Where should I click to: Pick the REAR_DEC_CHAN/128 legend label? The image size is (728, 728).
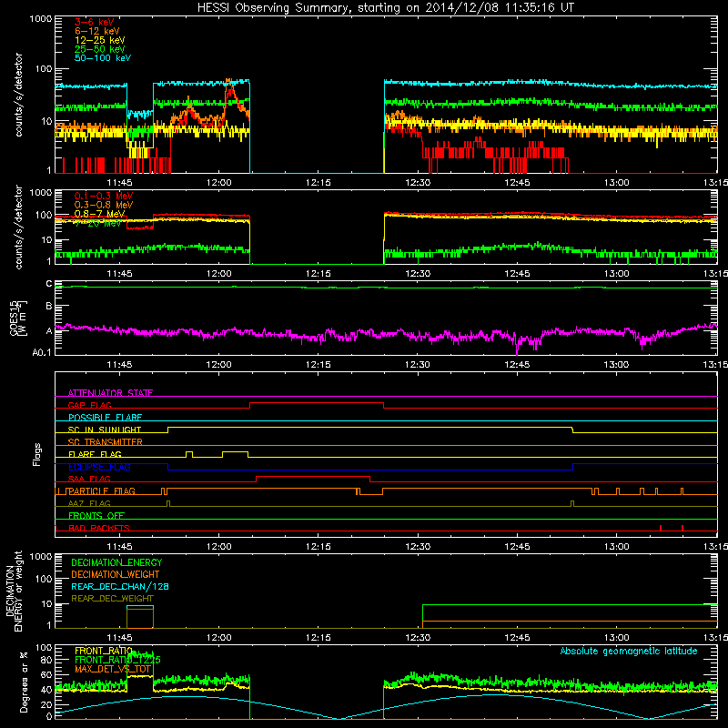point(120,587)
